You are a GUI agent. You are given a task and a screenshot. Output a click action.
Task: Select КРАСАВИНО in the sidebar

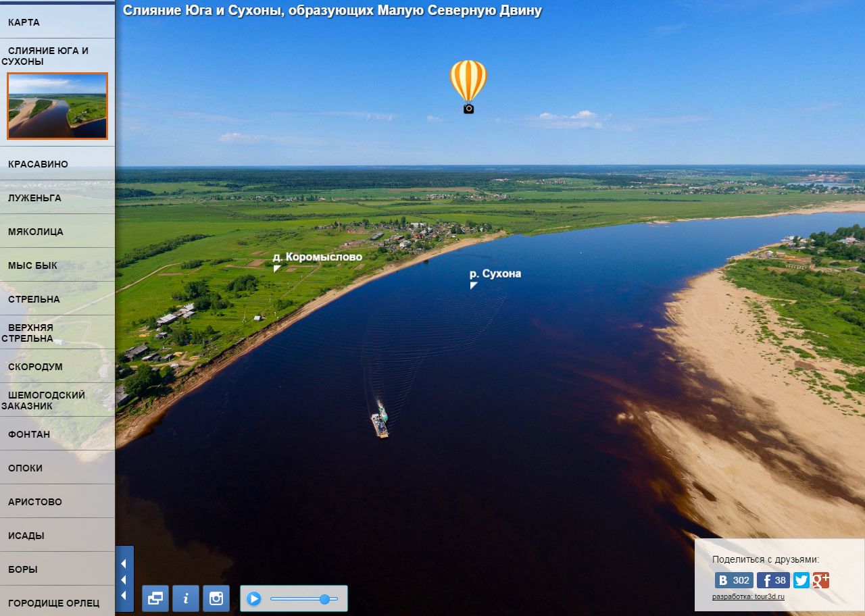click(38, 164)
